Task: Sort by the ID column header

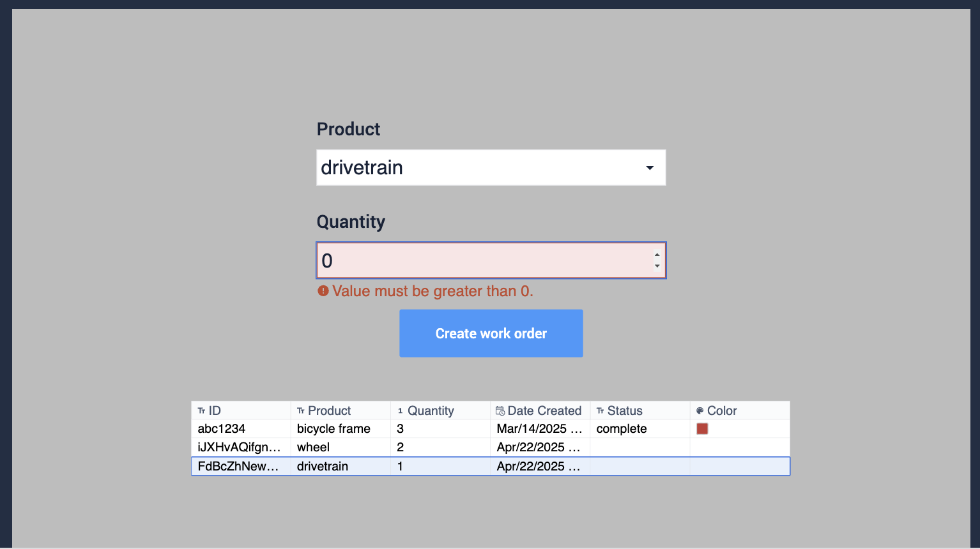Action: [x=241, y=410]
